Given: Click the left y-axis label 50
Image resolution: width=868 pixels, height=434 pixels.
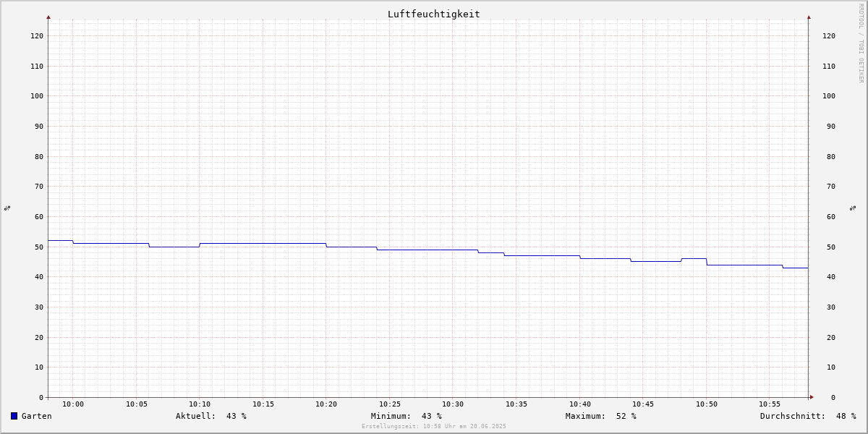Looking at the screenshot, I should (x=39, y=247).
